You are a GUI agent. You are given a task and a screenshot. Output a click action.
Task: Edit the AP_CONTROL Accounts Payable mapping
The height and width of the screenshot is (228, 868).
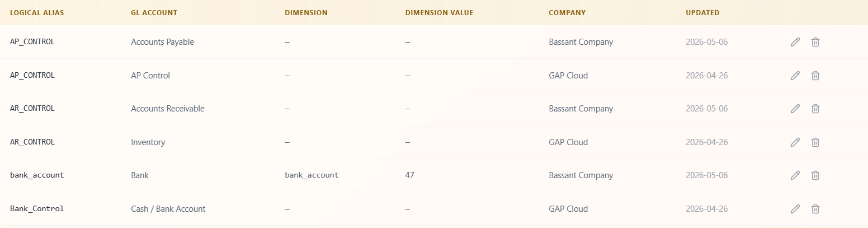(x=795, y=42)
